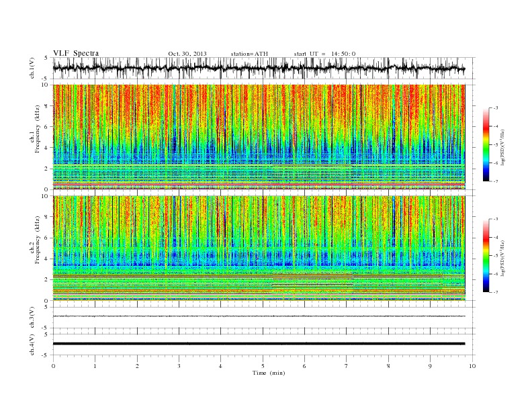
Task: Select the date text "Oct. 30, 2013"
Action: pyautogui.click(x=187, y=54)
